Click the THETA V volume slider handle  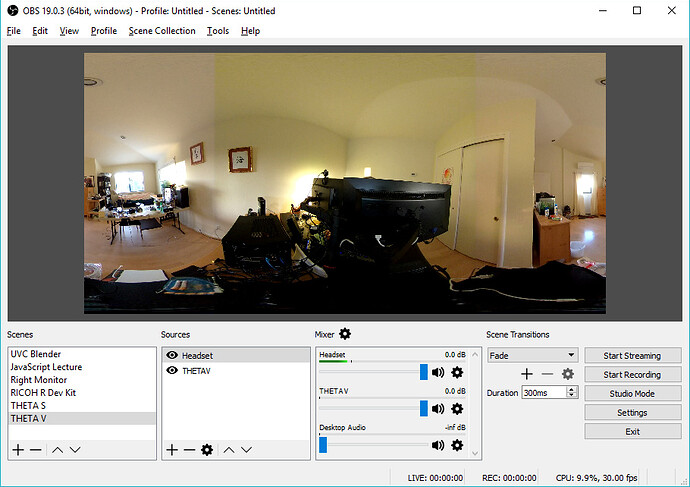click(423, 409)
